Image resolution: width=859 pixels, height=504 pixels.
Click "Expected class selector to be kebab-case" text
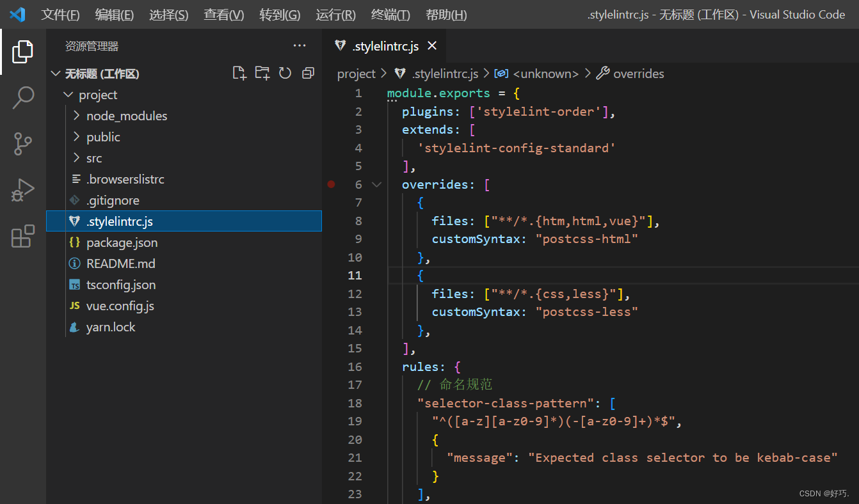click(683, 457)
